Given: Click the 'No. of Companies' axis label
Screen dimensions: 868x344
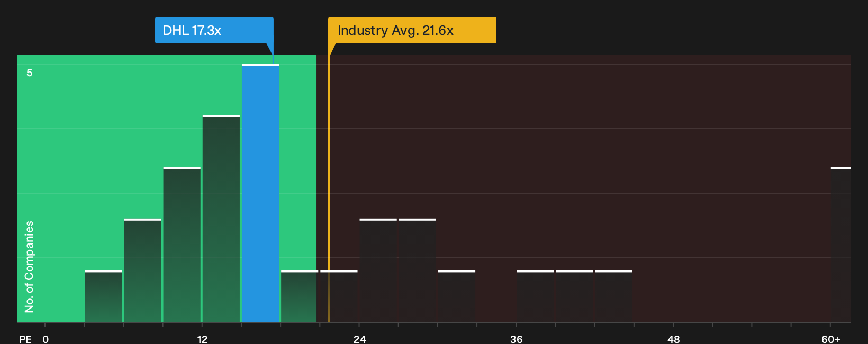Looking at the screenshot, I should click(x=29, y=267).
